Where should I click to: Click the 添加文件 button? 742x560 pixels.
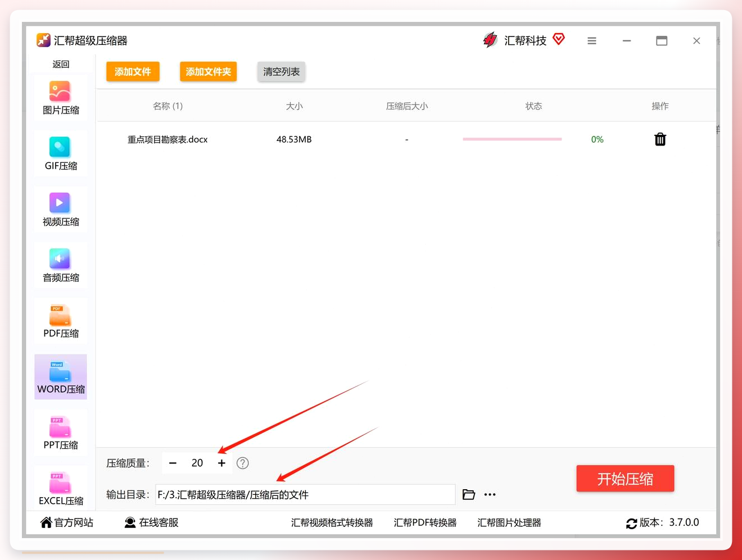coord(133,71)
